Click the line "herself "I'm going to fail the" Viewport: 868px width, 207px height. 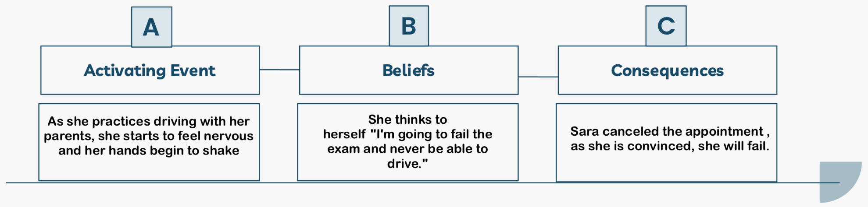tap(407, 134)
